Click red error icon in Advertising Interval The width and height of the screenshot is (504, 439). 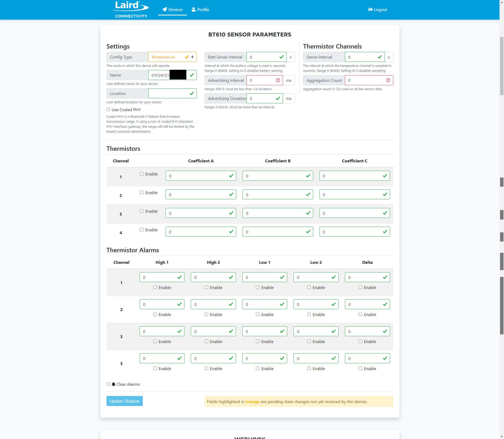pos(278,80)
